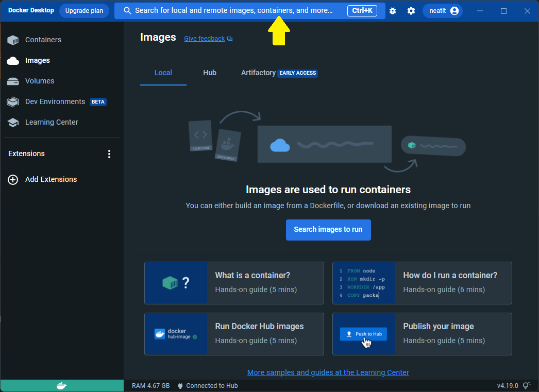Click the Docker whale icon in status bar
The width and height of the screenshot is (539, 392).
tap(62, 385)
